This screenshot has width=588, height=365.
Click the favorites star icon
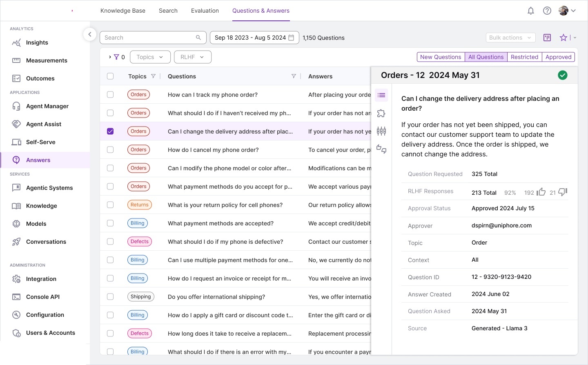563,38
